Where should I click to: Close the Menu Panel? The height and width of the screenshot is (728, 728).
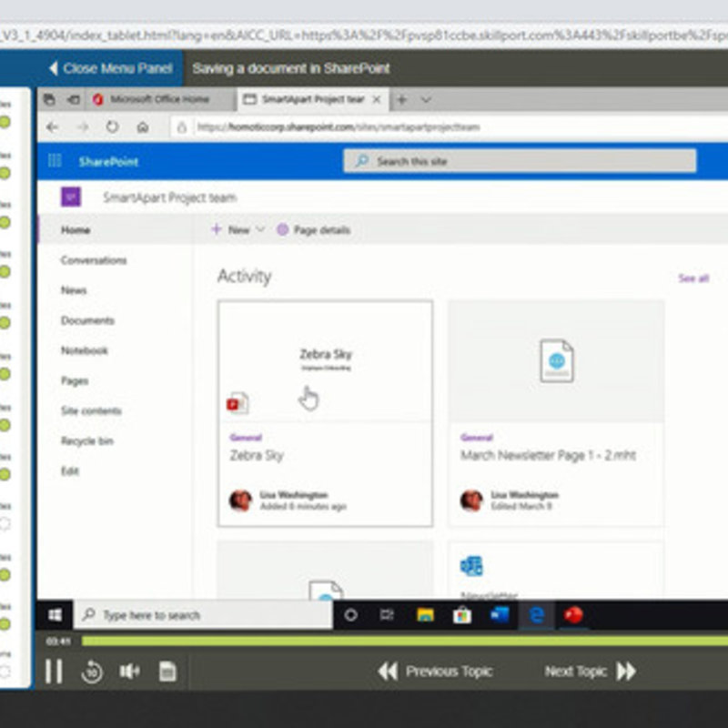point(109,68)
